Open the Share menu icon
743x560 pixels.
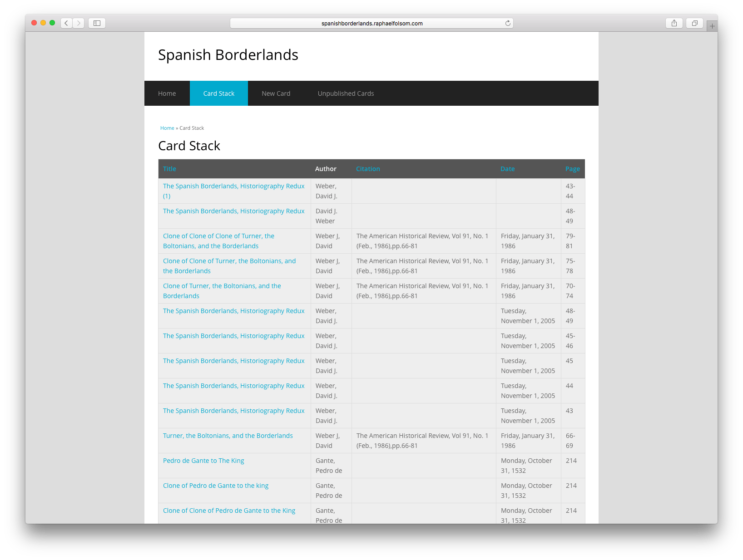coord(674,23)
